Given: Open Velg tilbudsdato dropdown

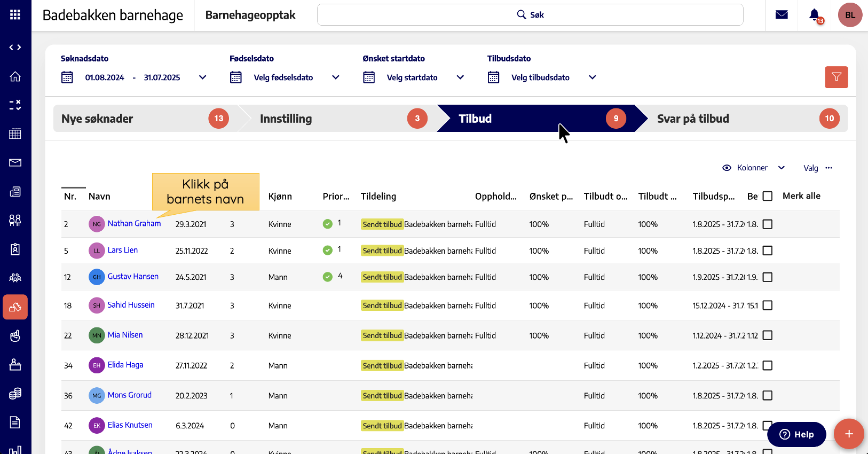Looking at the screenshot, I should coord(592,77).
